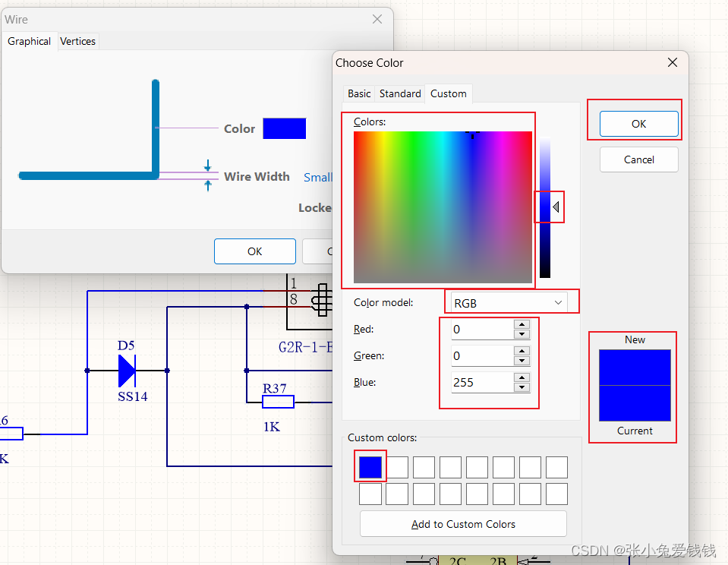Click the New color preview swatch
The height and width of the screenshot is (565, 728).
[x=635, y=367]
